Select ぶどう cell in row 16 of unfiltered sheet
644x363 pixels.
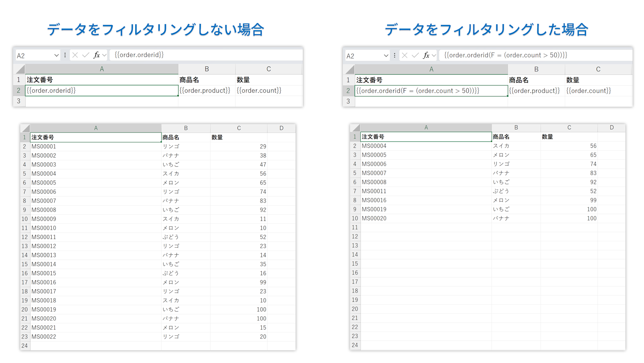coord(186,274)
